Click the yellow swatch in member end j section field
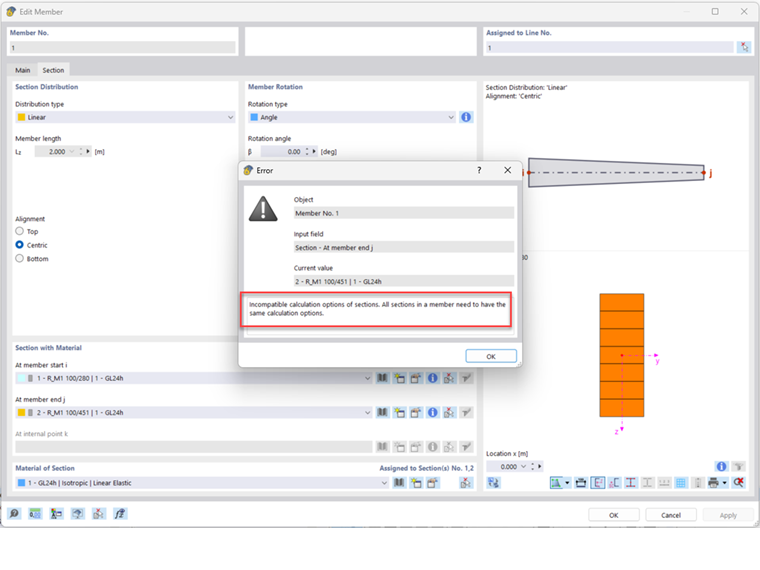This screenshot has width=760, height=570. coord(21,412)
